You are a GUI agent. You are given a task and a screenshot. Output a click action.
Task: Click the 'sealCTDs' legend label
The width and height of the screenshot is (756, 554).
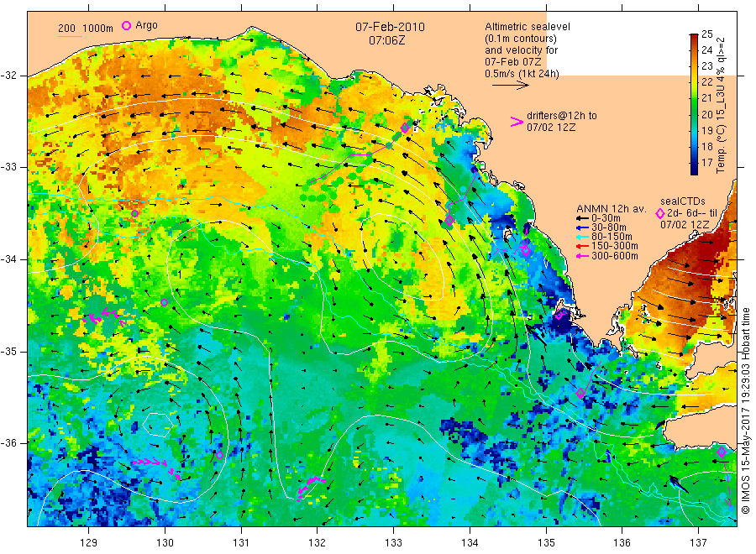tap(683, 201)
